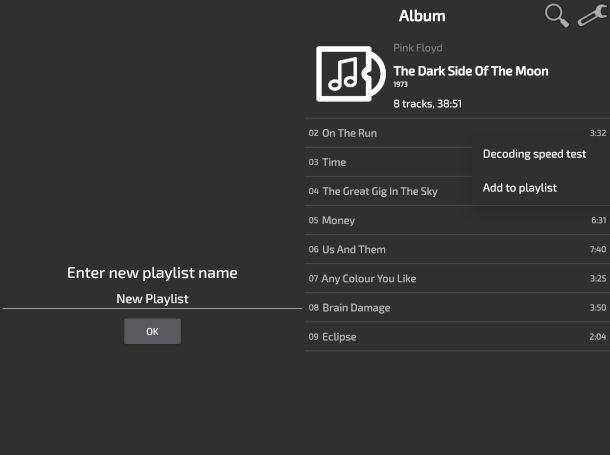Image resolution: width=610 pixels, height=455 pixels.
Task: Select The Great Gig In The Sky
Action: (379, 191)
